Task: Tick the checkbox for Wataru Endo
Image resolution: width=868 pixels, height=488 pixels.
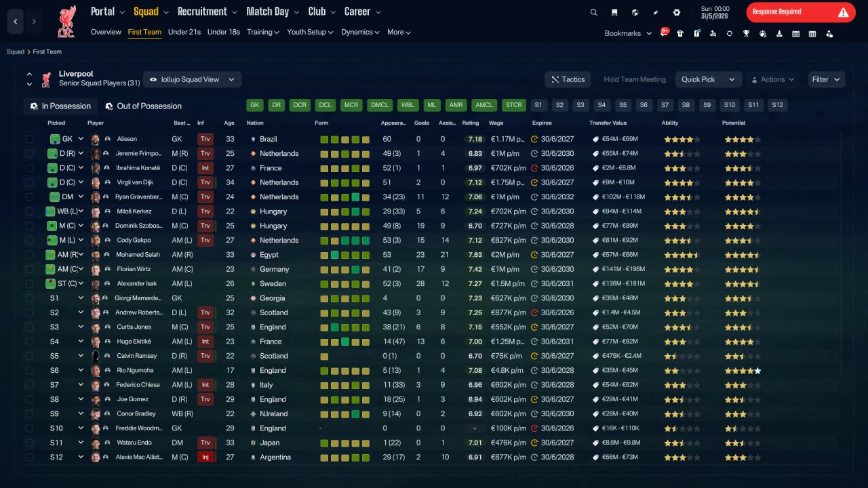Action: [x=29, y=443]
